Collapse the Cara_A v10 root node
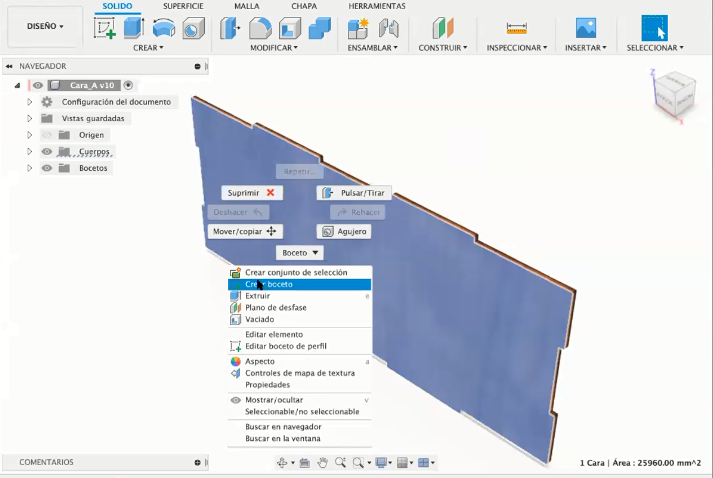This screenshot has width=713, height=478. click(17, 85)
